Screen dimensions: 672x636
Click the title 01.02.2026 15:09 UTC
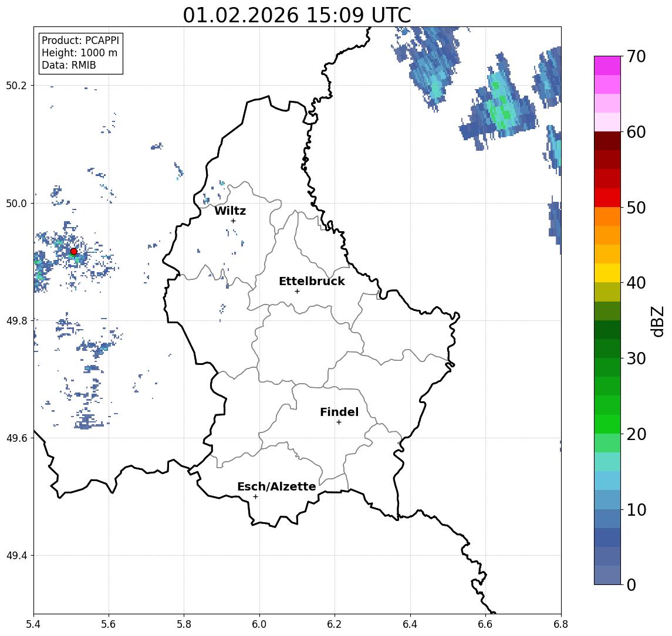click(297, 15)
